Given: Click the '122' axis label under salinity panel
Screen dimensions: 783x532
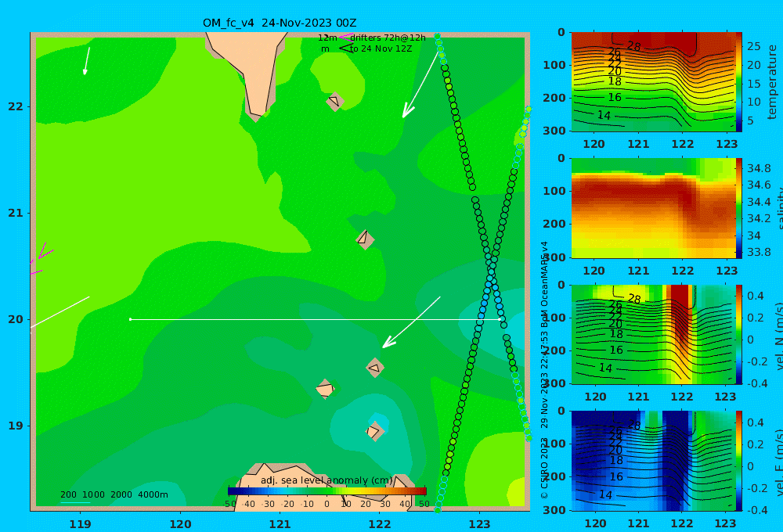Looking at the screenshot, I should 683,271.
